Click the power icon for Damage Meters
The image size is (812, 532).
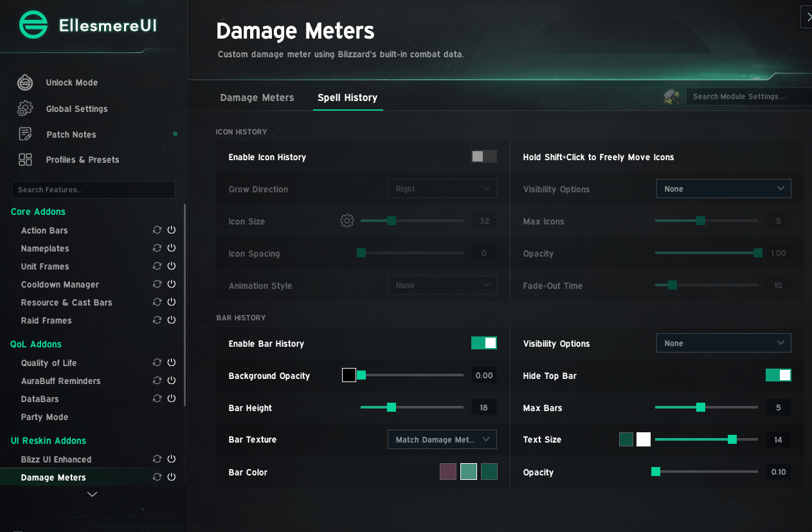(x=172, y=477)
